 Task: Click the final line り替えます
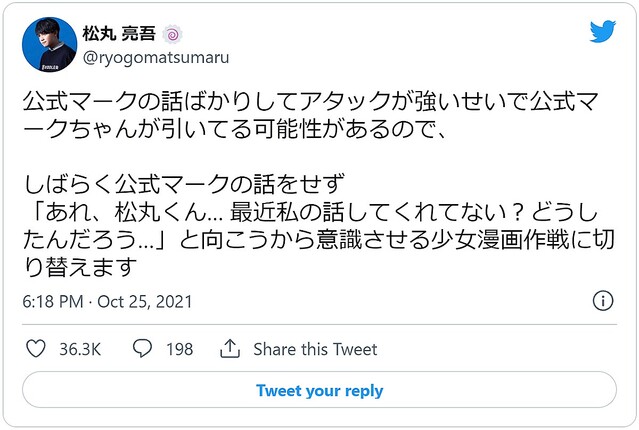pyautogui.click(x=80, y=267)
